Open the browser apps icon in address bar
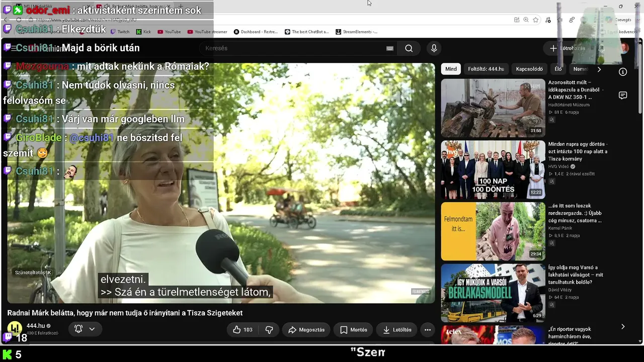The height and width of the screenshot is (362, 644). 517,20
